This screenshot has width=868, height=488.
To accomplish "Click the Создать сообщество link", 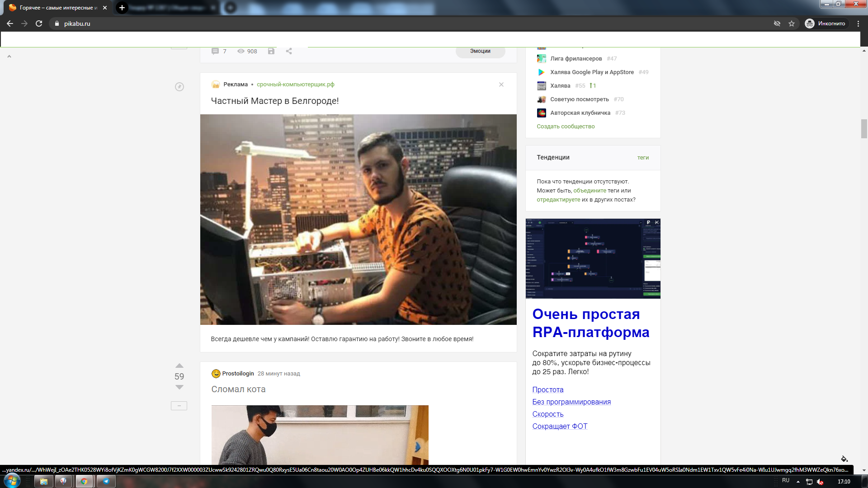I will pyautogui.click(x=566, y=127).
